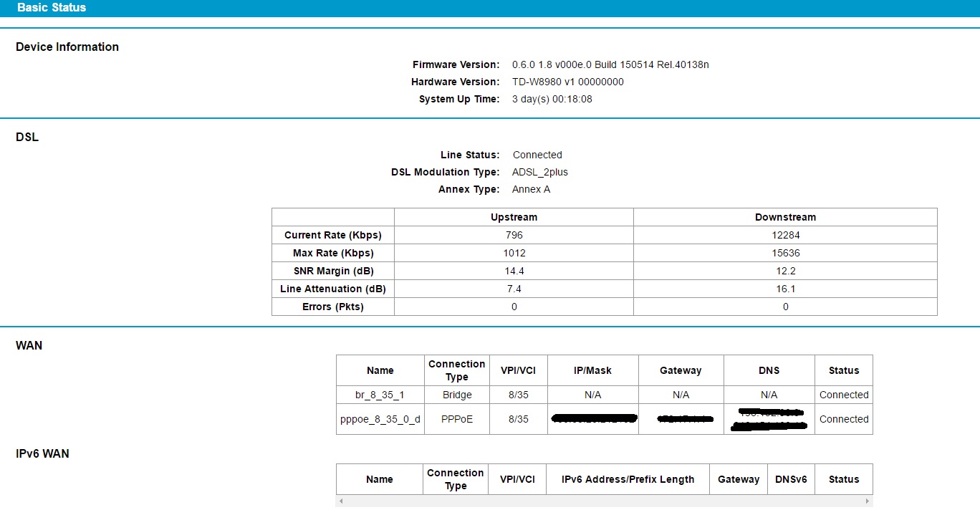Click the left scroll arrow under IPv6 WAN table
The image size is (980, 510).
(341, 501)
